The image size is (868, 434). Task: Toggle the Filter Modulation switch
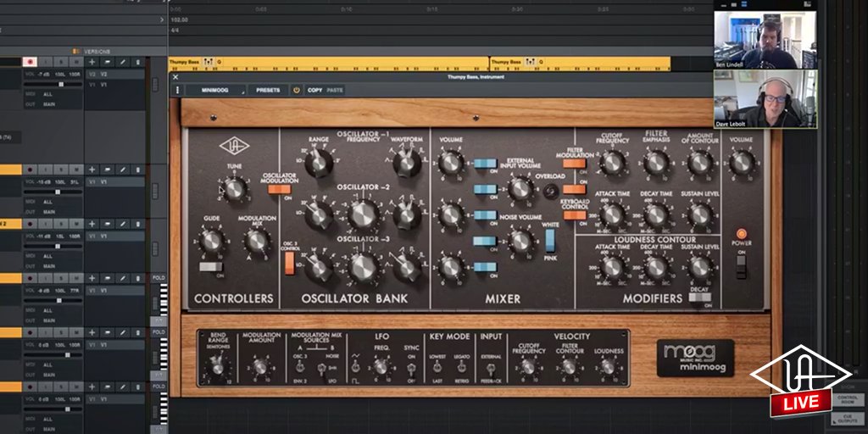point(574,164)
